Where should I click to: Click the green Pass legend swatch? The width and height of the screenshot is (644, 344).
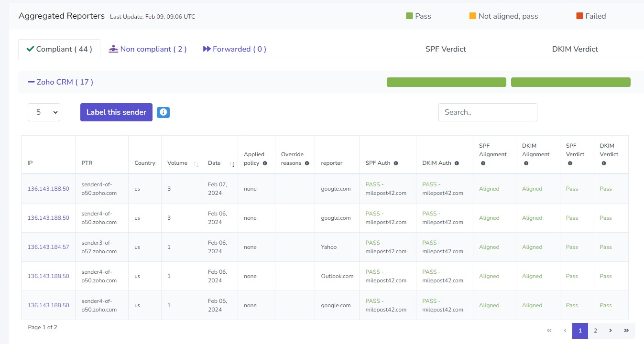409,16
